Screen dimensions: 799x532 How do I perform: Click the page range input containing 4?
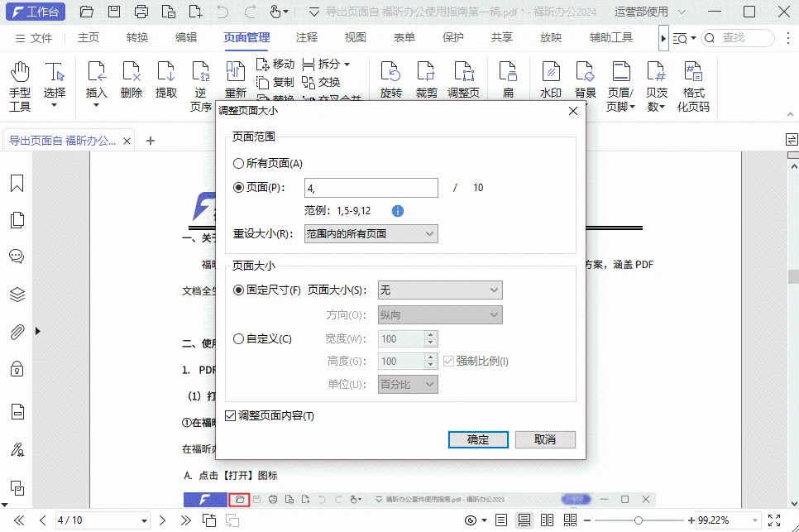(x=371, y=188)
